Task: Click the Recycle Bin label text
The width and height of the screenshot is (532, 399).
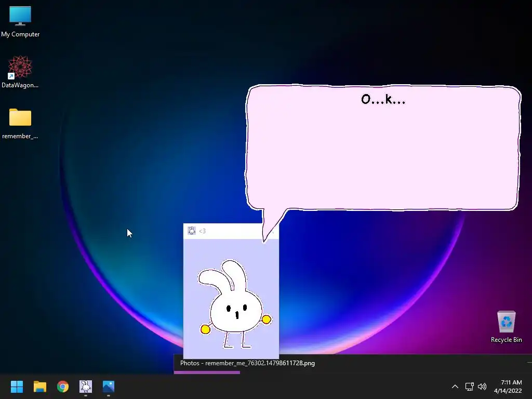Action: pyautogui.click(x=506, y=340)
